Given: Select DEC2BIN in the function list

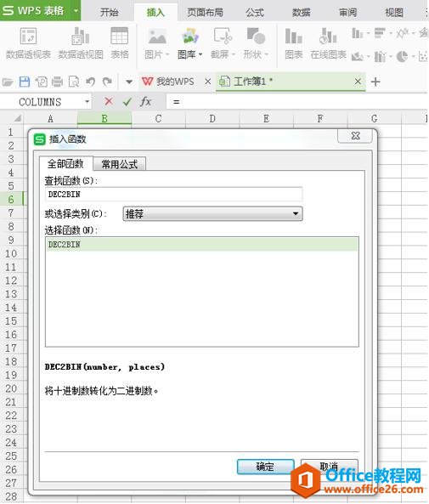Looking at the screenshot, I should pyautogui.click(x=202, y=245).
